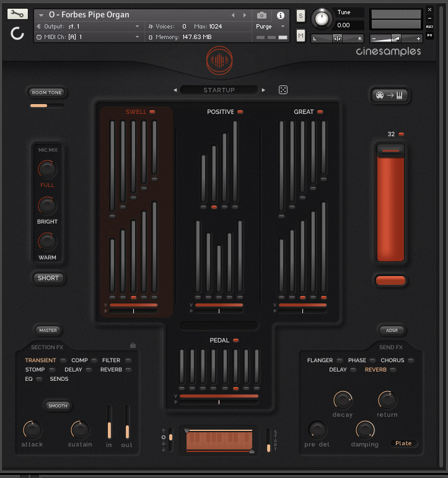Toggle the PEDAL division power light
Screen dimensions: 448x478
[235, 340]
